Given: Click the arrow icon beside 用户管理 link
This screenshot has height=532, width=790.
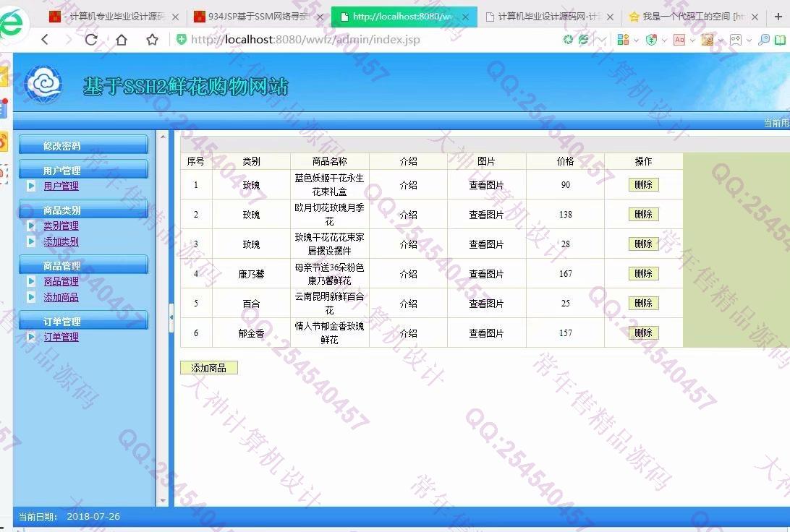Looking at the screenshot, I should [31, 186].
